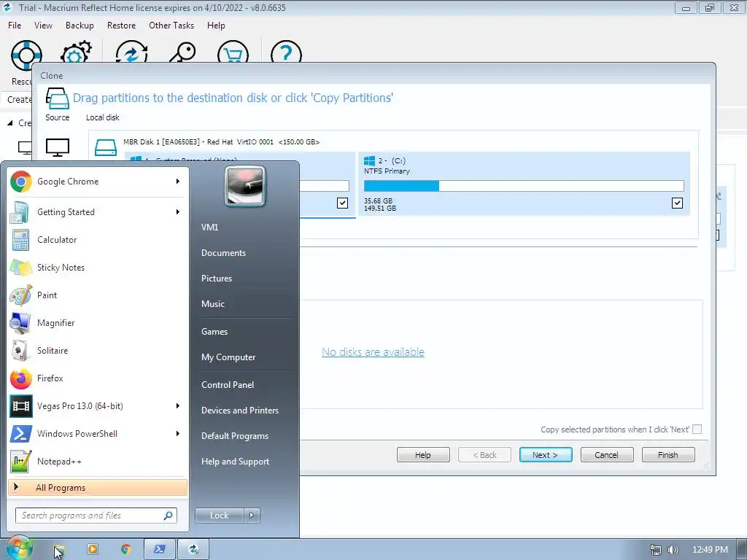Open the Backup menu
This screenshot has width=747, height=560.
coord(80,26)
